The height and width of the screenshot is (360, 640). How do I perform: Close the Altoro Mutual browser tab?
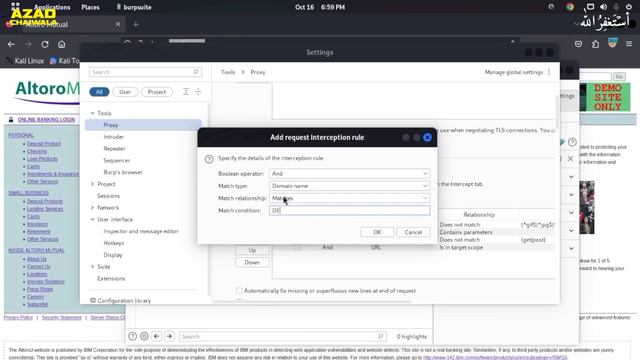click(118, 24)
